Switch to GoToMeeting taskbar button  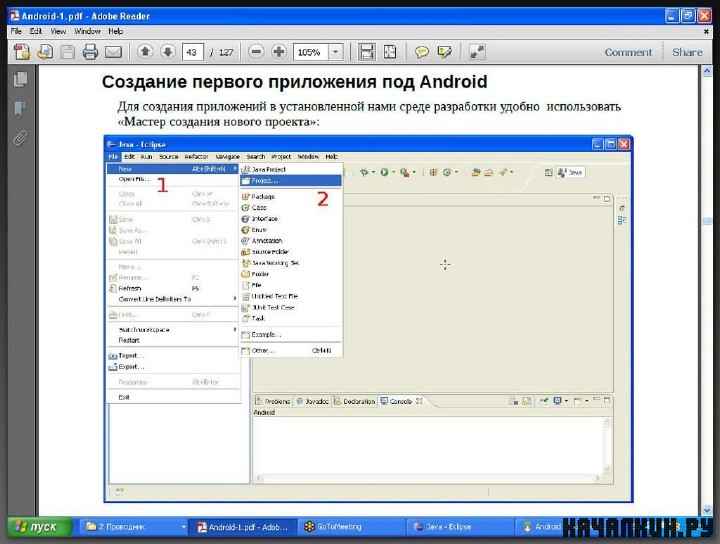(x=351, y=527)
